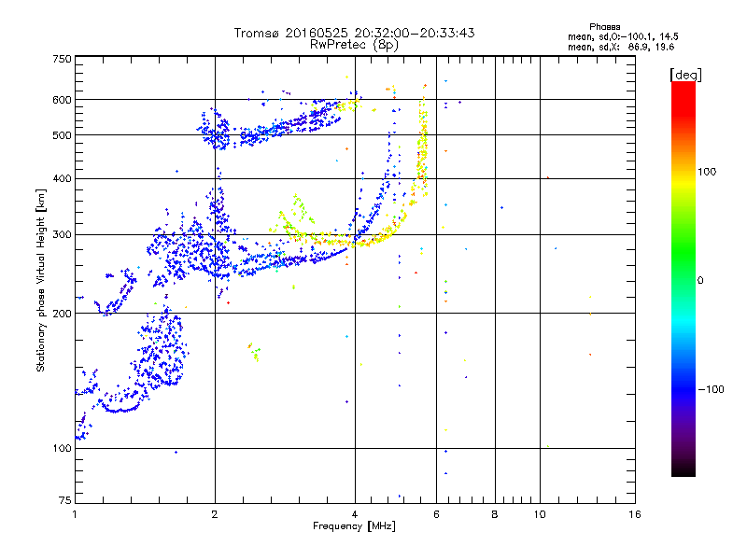Click the phase colorbar gradient

[684, 278]
